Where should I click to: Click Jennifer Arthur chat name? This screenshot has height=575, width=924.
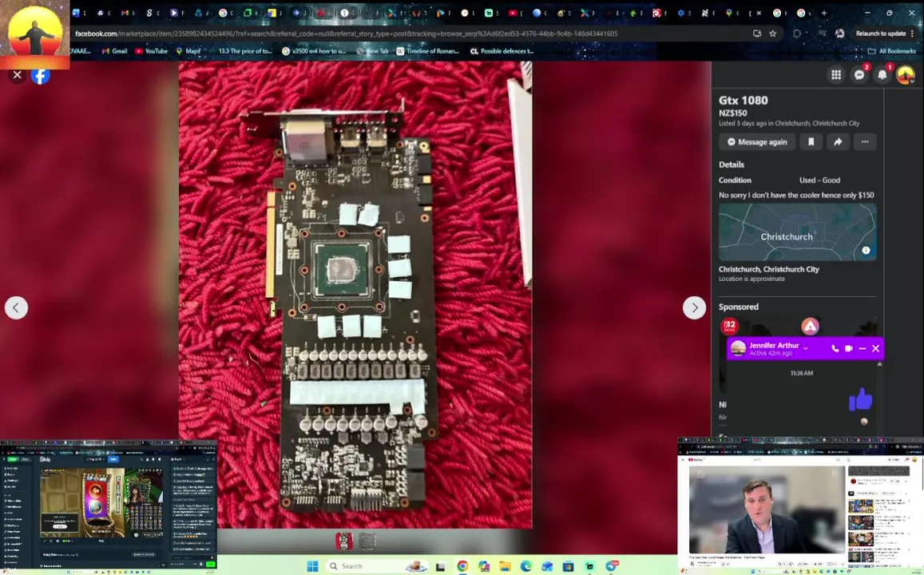pos(775,345)
